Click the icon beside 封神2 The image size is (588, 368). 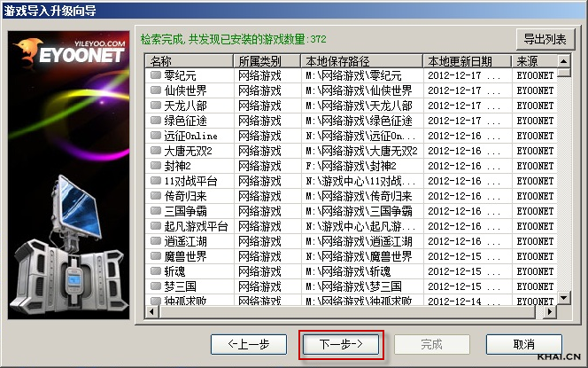tap(156, 166)
